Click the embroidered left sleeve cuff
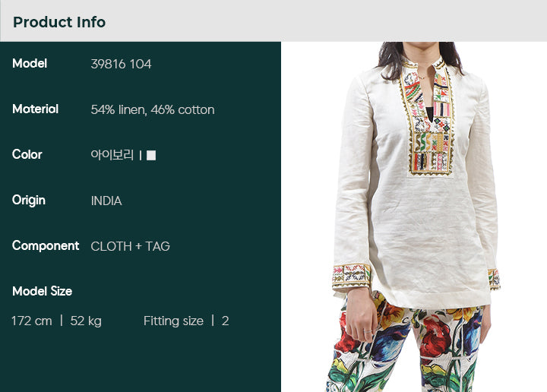The width and height of the screenshot is (547, 392). coord(352,276)
